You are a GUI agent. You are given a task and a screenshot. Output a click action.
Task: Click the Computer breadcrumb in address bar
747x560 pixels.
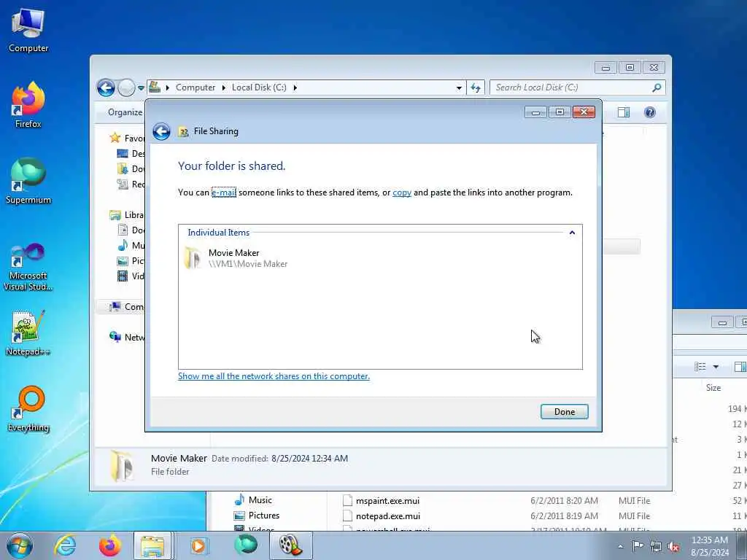pos(196,87)
